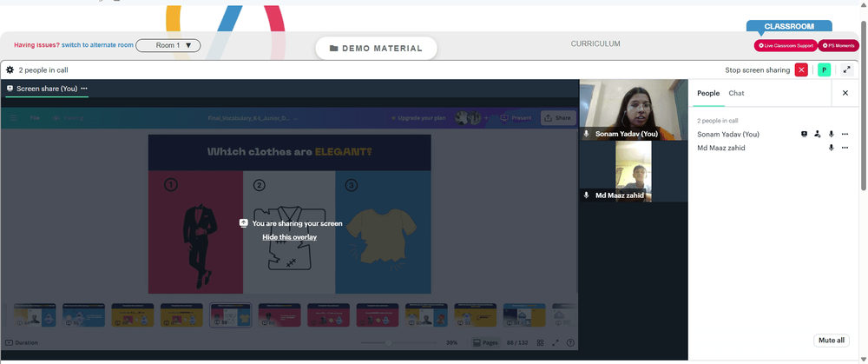Click the Mute all button
This screenshot has width=868, height=364.
(x=832, y=341)
